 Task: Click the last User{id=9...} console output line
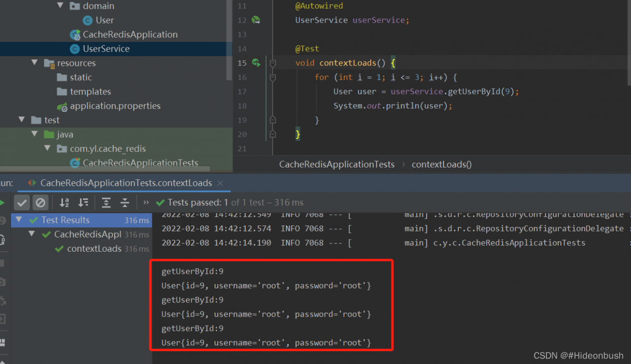pos(266,342)
